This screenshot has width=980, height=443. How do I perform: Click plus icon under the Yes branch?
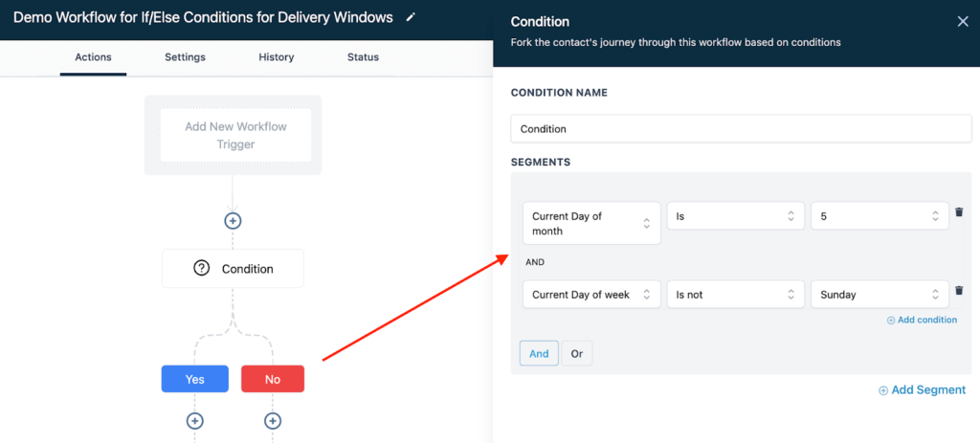(x=194, y=421)
